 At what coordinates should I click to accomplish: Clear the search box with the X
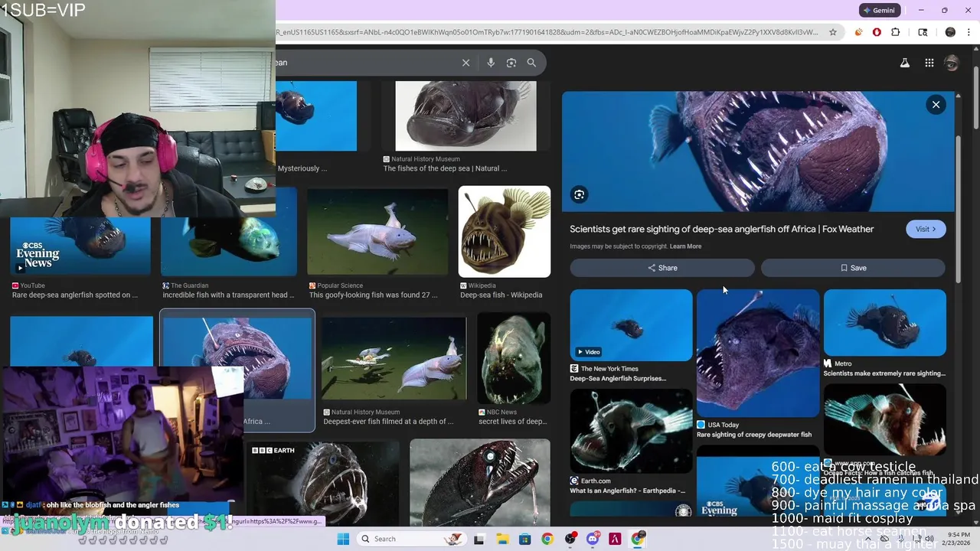[465, 63]
